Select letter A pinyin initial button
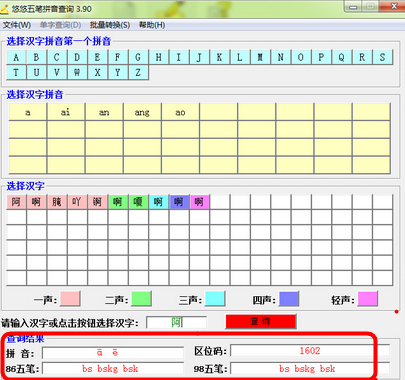Viewport: 405px width, 380px height. pyautogui.click(x=16, y=57)
